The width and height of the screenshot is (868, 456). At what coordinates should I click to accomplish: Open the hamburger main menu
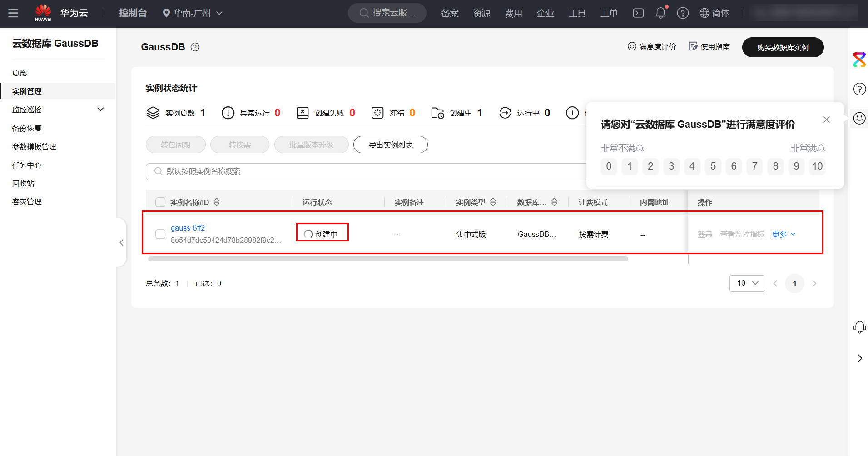13,13
